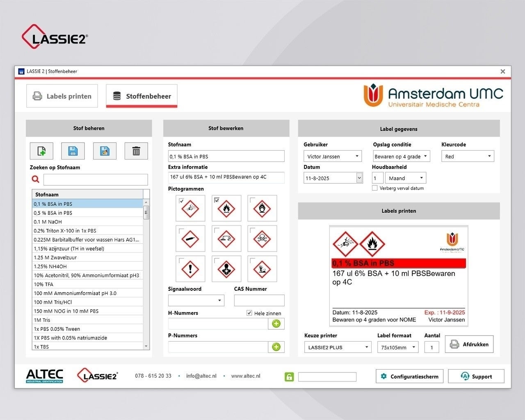Click the Stofnaam list scrollbar down arrow

point(146,346)
